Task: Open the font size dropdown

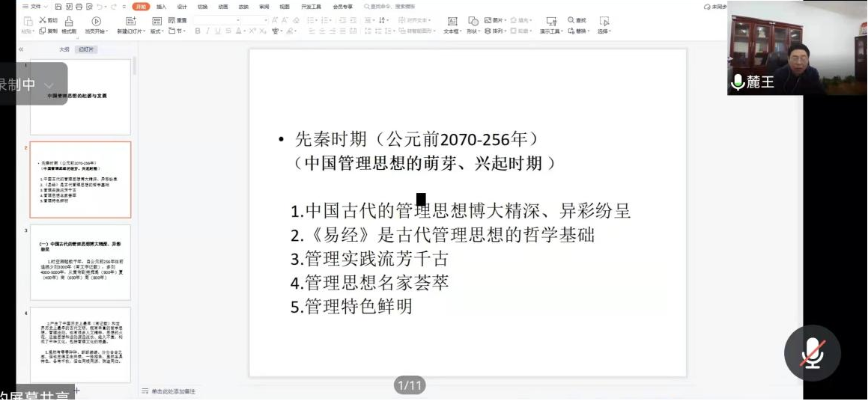Action: 255,20
